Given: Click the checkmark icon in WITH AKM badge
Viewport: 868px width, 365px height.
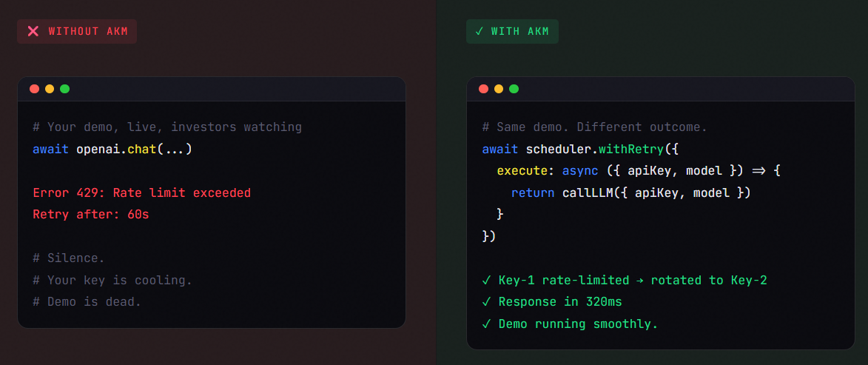Looking at the screenshot, I should click(479, 32).
